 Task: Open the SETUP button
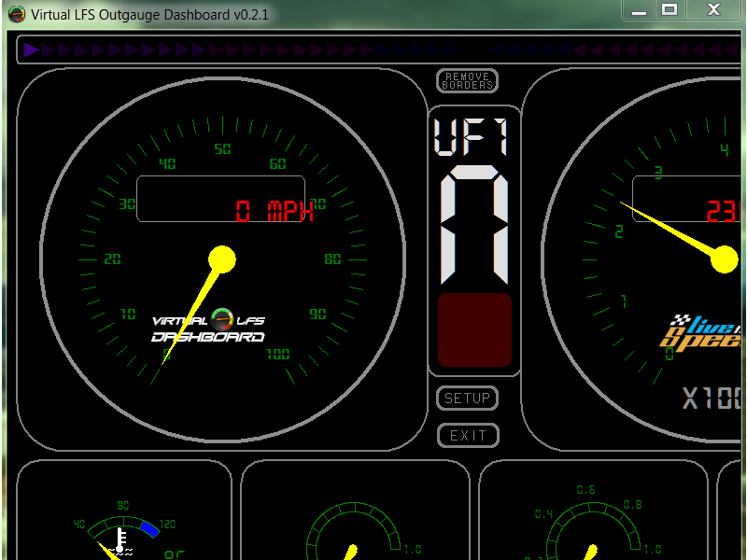pyautogui.click(x=468, y=399)
